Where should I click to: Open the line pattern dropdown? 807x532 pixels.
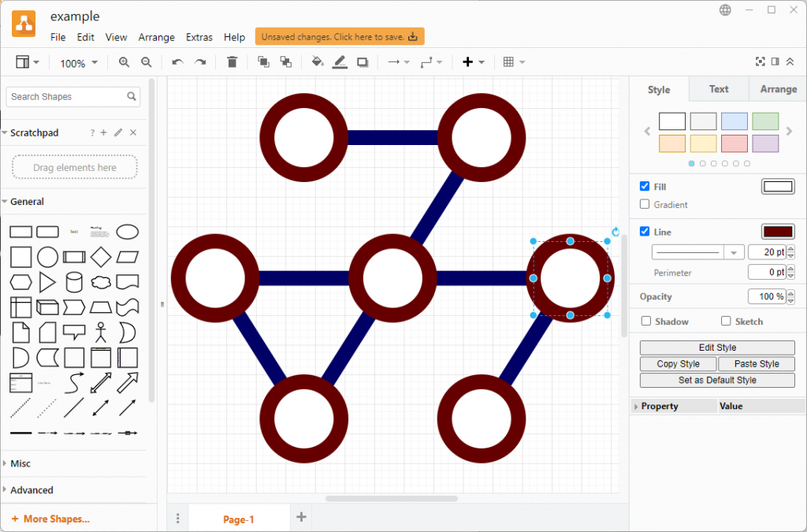click(697, 252)
